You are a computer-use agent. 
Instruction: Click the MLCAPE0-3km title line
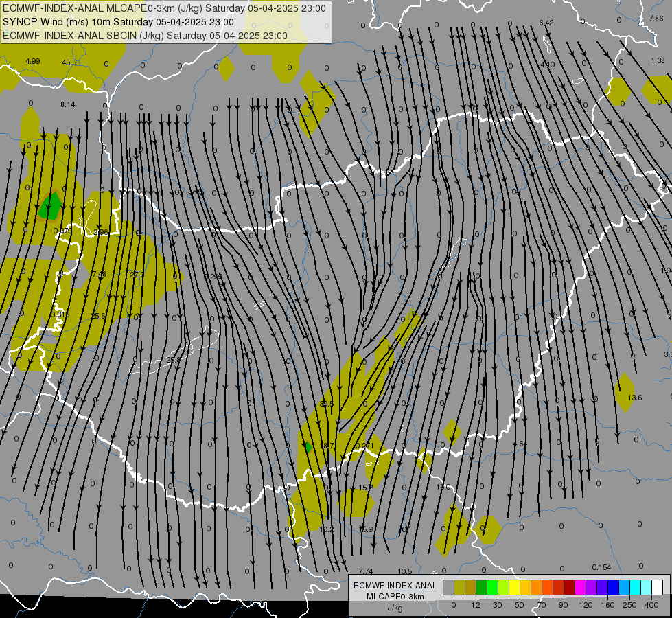pyautogui.click(x=164, y=8)
